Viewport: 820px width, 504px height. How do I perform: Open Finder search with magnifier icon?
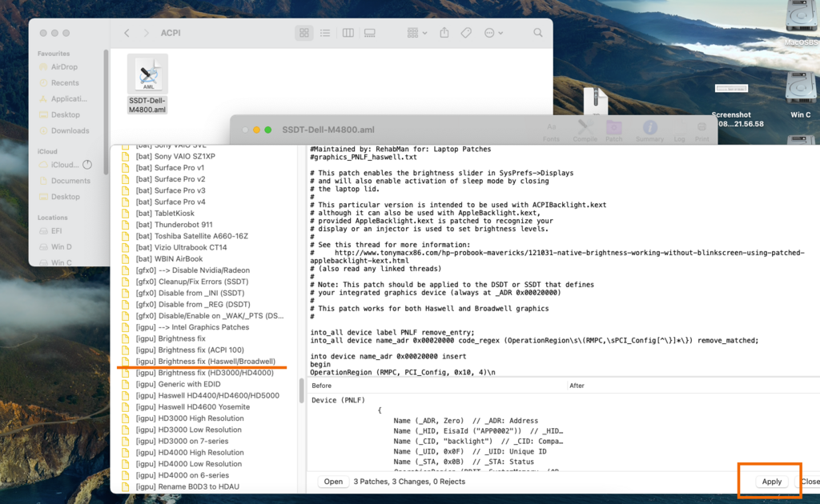538,33
